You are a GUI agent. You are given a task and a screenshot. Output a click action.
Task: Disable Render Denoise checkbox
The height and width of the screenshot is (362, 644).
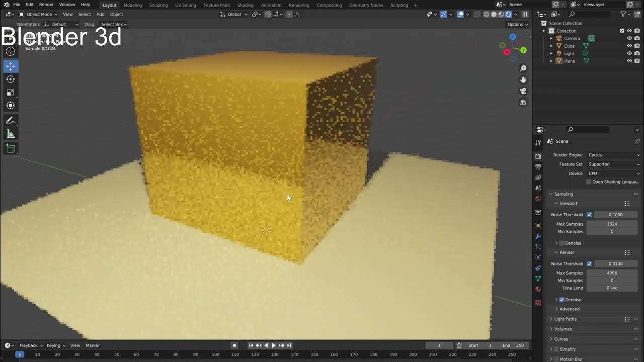click(562, 300)
